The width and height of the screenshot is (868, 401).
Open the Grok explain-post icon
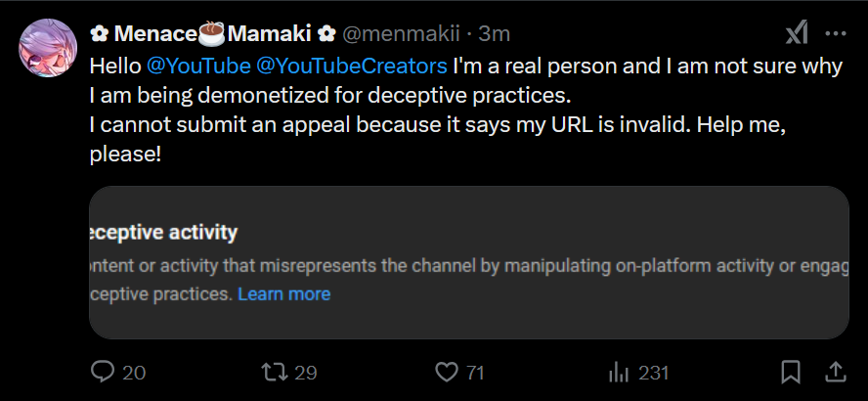click(797, 33)
